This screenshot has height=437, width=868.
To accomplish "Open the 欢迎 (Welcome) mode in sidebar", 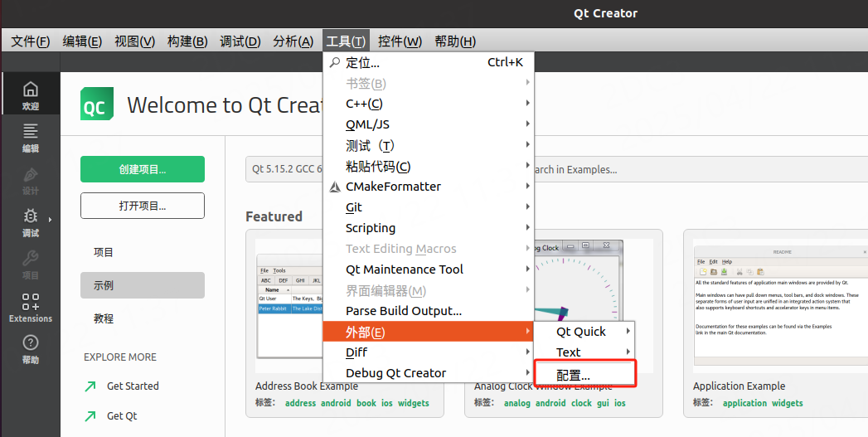I will pos(31,95).
